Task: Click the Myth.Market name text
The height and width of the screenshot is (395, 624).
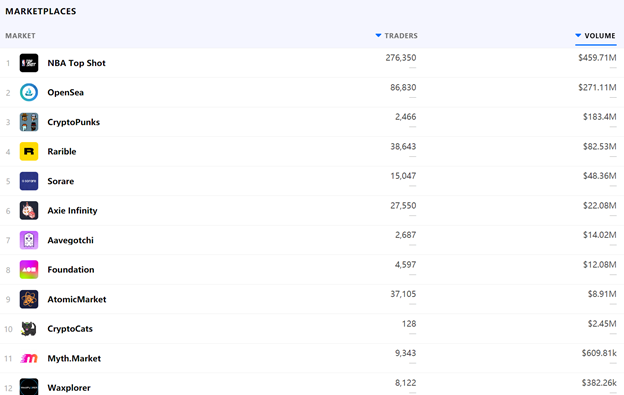Action: click(x=74, y=358)
